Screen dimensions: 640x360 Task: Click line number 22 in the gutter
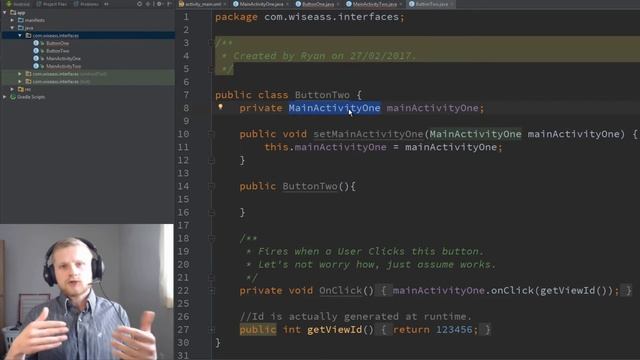pyautogui.click(x=183, y=291)
